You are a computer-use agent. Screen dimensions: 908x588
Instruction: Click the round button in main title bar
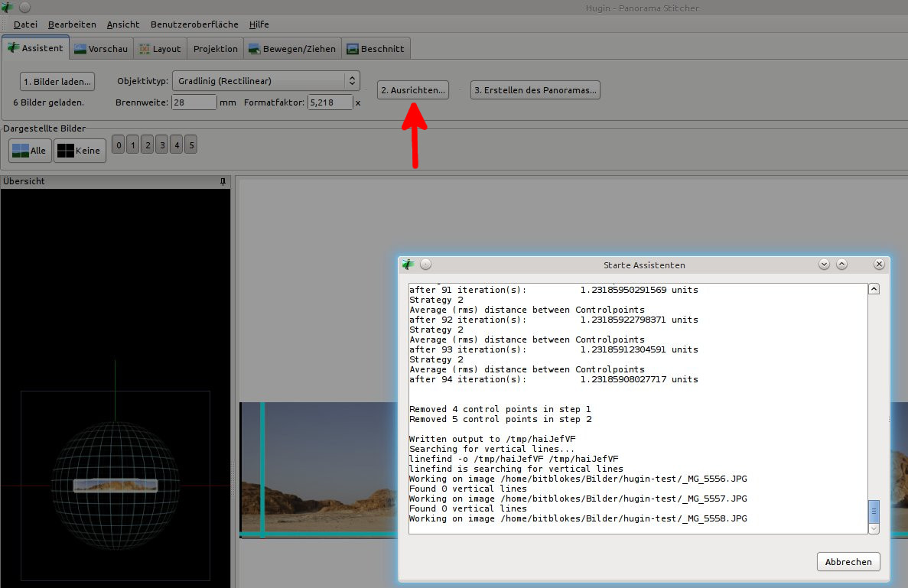click(x=25, y=8)
